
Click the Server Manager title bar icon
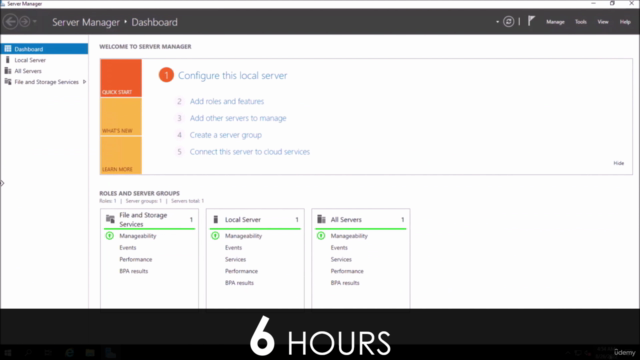point(3,4)
